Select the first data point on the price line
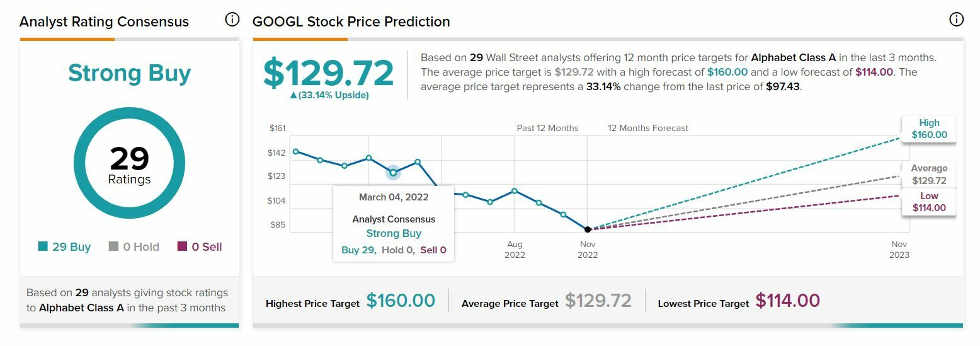The width and height of the screenshot is (980, 346). click(296, 151)
